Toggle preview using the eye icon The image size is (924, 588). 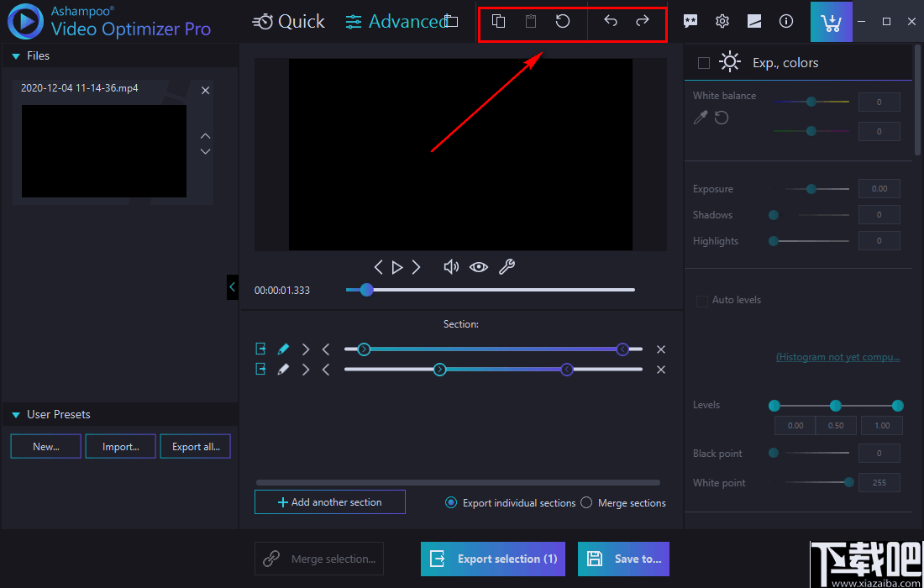(x=478, y=266)
